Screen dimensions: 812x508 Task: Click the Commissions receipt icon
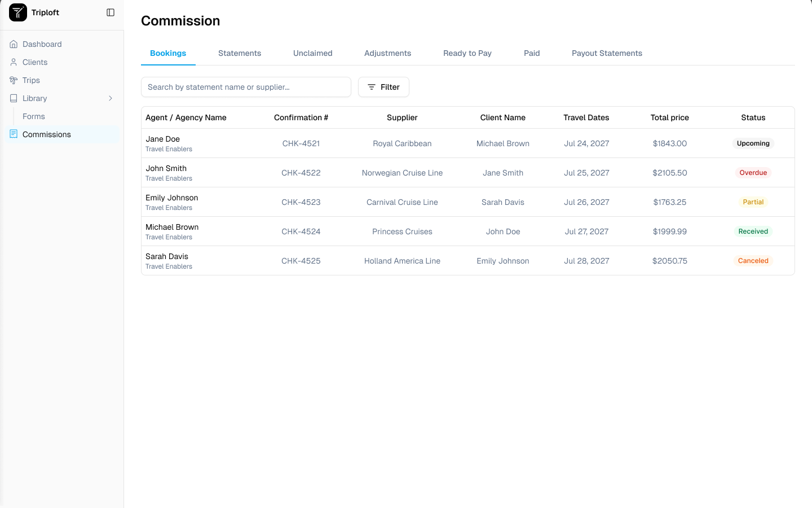[x=14, y=134]
